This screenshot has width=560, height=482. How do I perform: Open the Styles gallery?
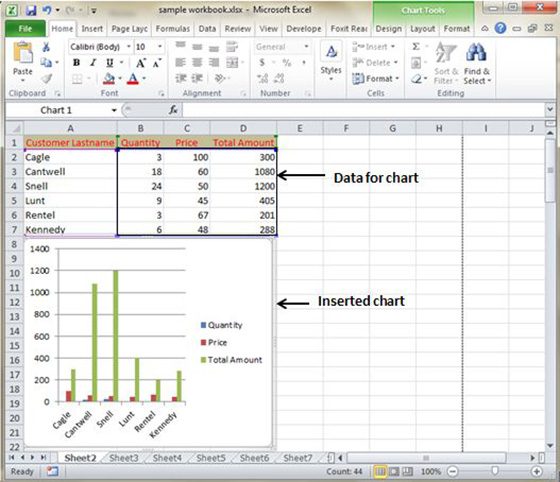[331, 61]
